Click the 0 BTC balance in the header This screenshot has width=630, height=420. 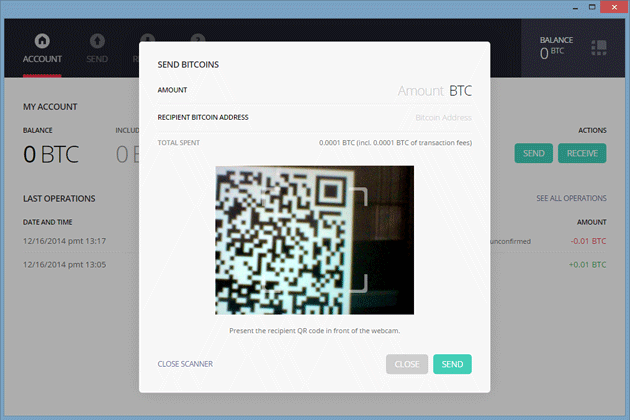pyautogui.click(x=552, y=53)
